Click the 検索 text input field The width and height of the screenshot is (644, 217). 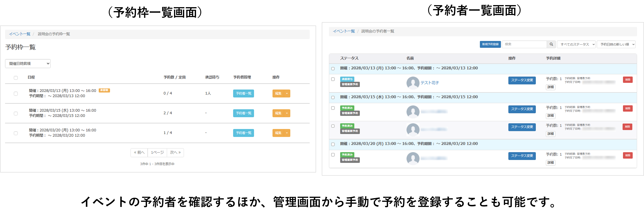point(524,44)
